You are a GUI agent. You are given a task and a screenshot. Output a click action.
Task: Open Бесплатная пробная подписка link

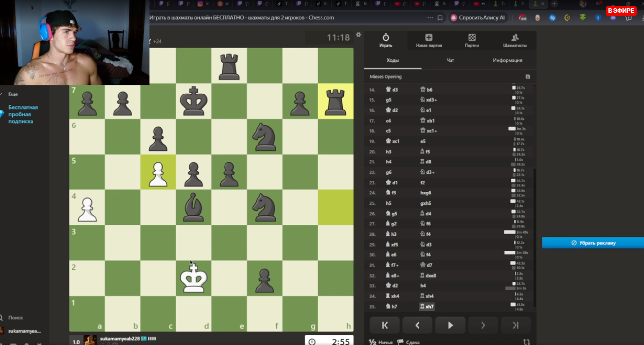click(x=23, y=114)
